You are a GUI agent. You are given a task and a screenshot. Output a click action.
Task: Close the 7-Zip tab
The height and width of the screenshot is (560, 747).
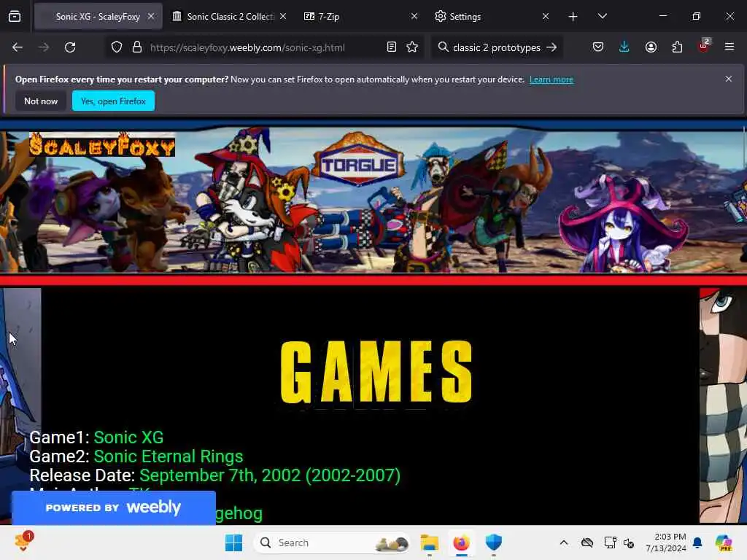(414, 17)
